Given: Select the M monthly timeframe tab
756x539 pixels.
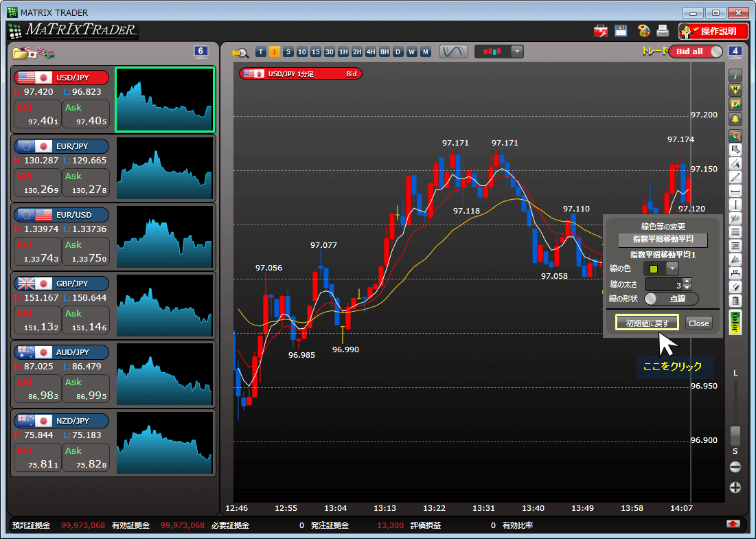Looking at the screenshot, I should click(x=425, y=52).
